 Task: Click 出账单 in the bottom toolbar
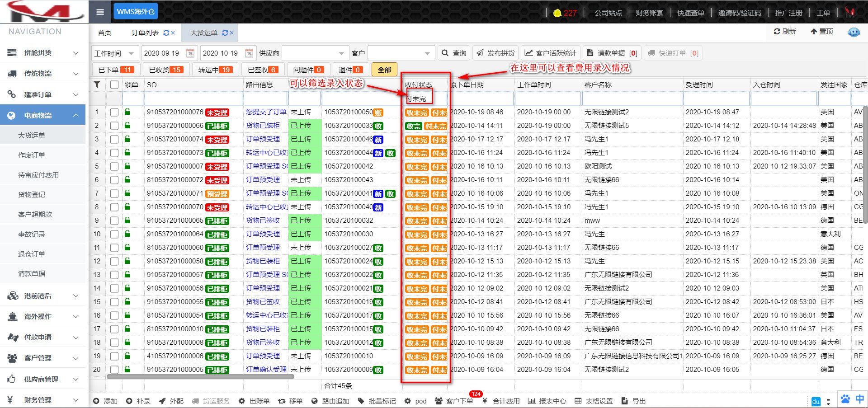pos(254,401)
